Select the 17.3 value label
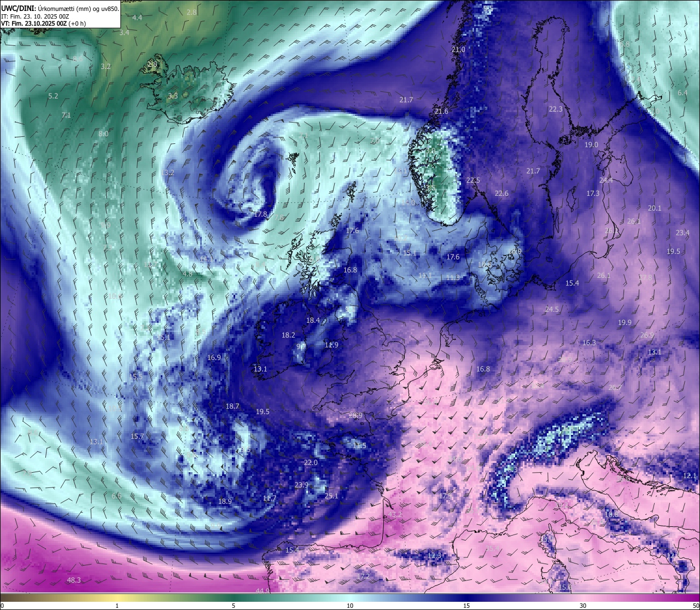Image resolution: width=700 pixels, height=610 pixels. [x=593, y=194]
